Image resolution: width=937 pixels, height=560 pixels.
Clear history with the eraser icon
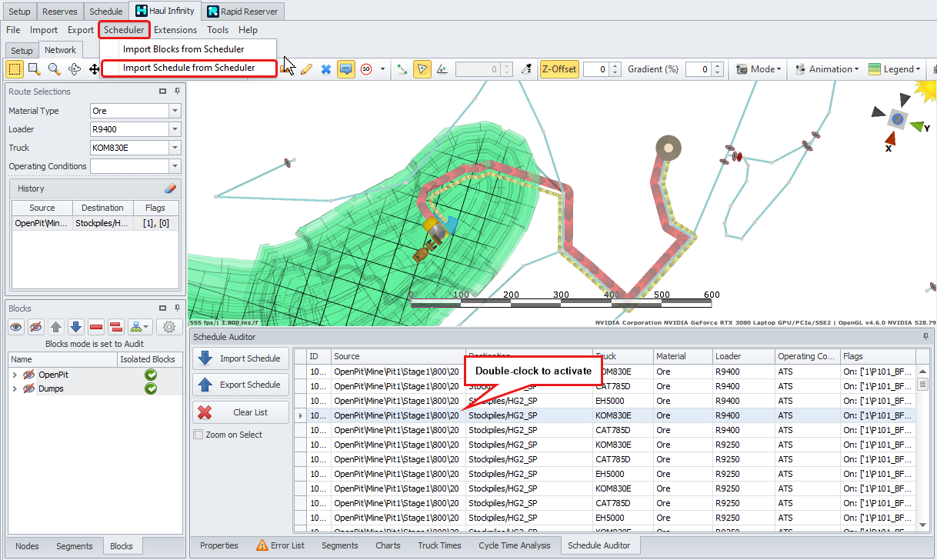(171, 188)
